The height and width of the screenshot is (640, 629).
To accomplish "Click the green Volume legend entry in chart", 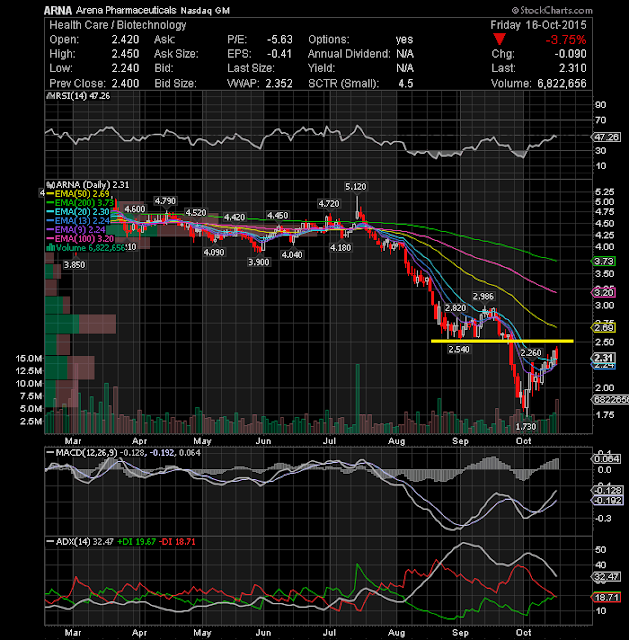I will pos(87,248).
